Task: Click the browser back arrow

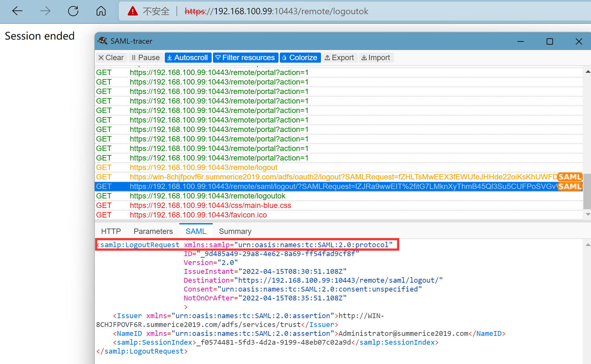Action: coord(17,11)
